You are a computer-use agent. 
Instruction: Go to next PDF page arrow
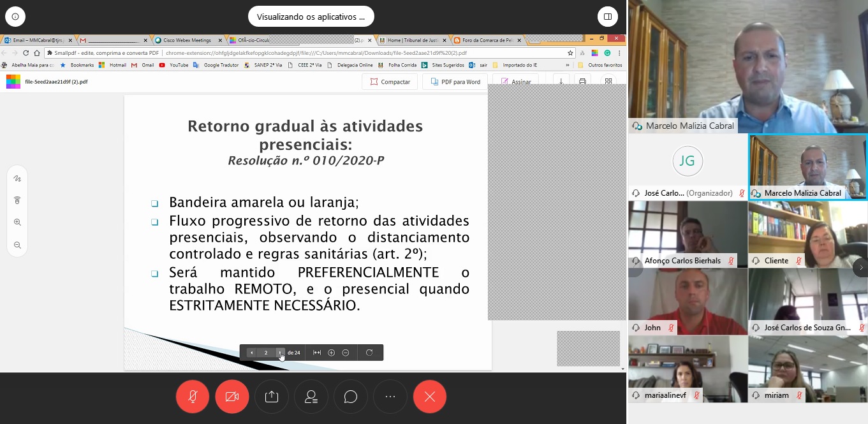pyautogui.click(x=280, y=353)
